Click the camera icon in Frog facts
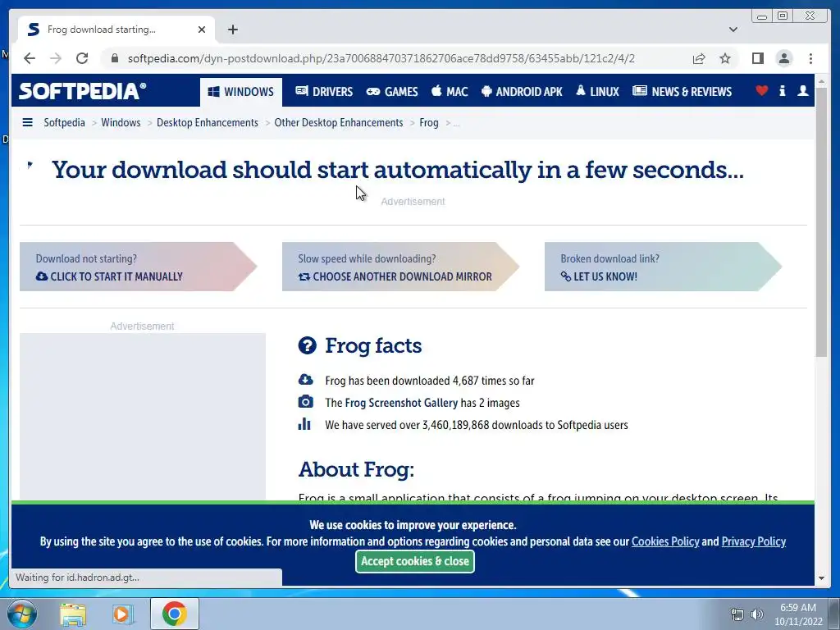Image resolution: width=840 pixels, height=630 pixels. pyautogui.click(x=305, y=402)
